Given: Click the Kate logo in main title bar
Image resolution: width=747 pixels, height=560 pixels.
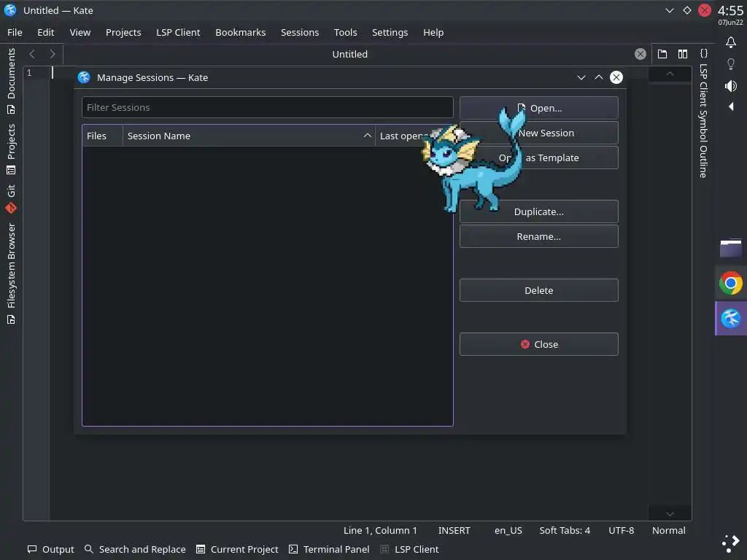Looking at the screenshot, I should pos(10,10).
